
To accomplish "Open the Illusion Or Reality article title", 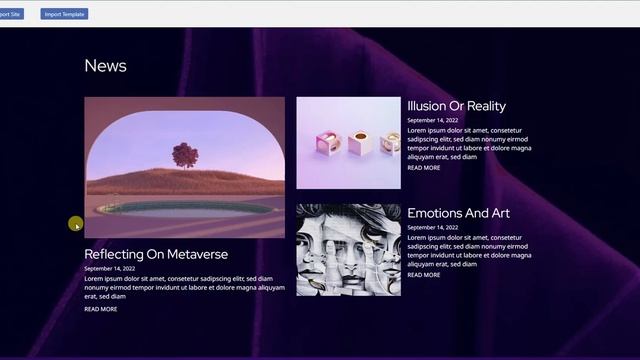I will click(x=456, y=106).
